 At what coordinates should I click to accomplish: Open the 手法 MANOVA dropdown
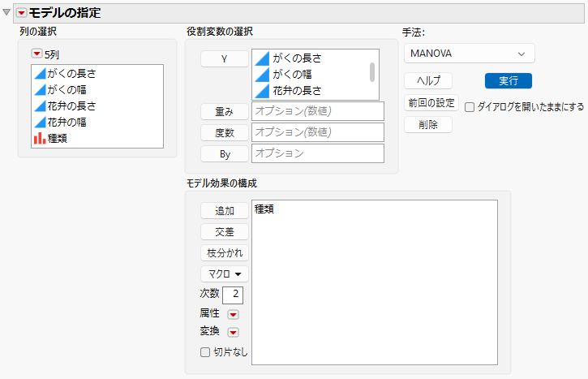pos(469,54)
